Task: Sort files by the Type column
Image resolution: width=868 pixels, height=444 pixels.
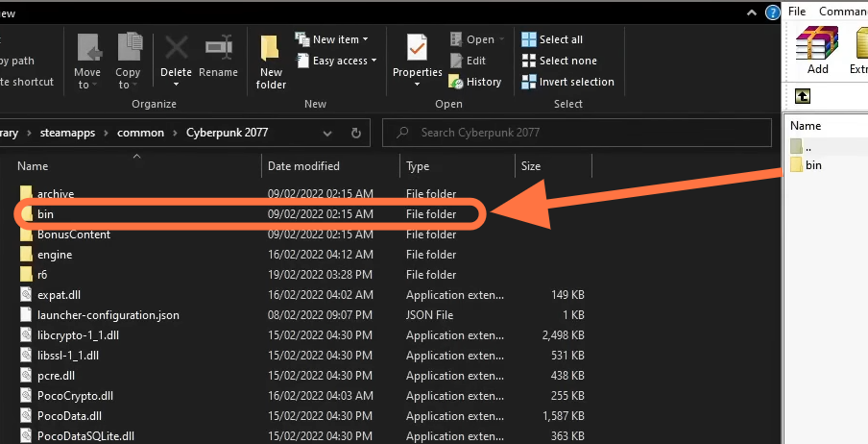Action: coord(418,165)
